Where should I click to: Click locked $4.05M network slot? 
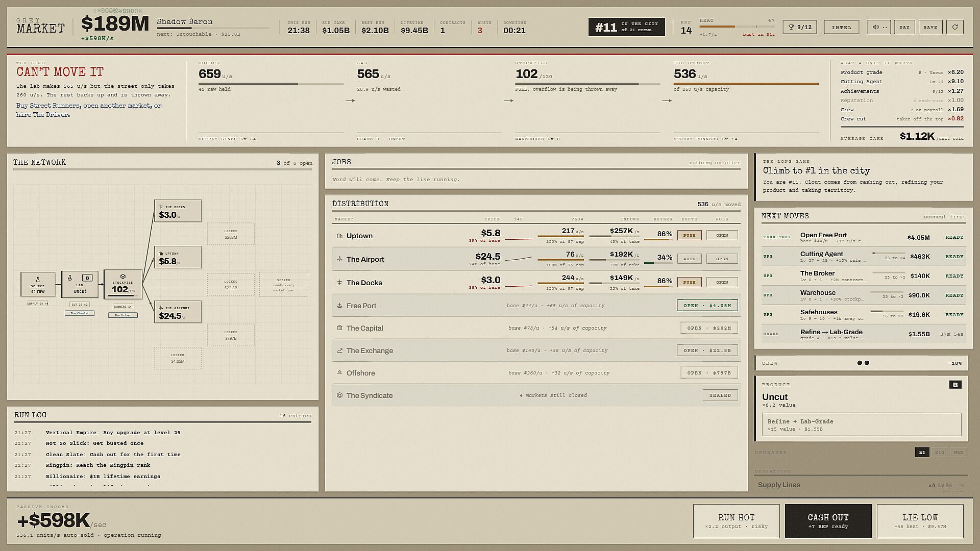tap(178, 358)
